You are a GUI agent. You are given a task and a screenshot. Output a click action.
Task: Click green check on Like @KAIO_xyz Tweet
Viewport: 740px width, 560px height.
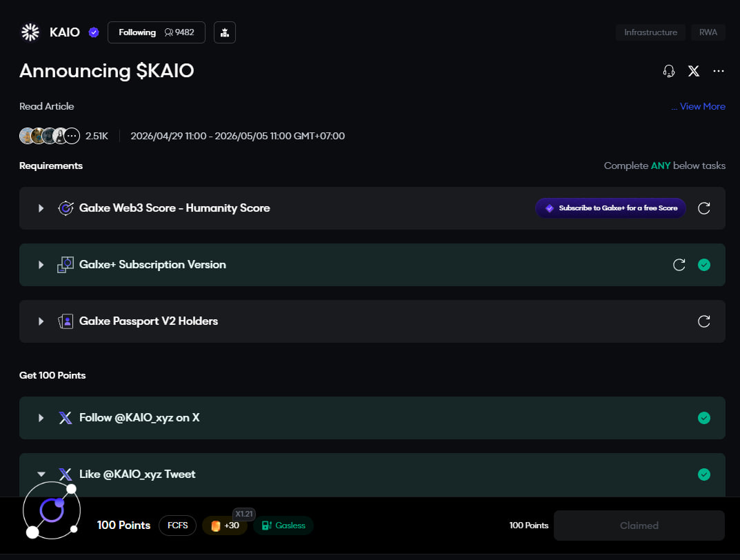703,474
